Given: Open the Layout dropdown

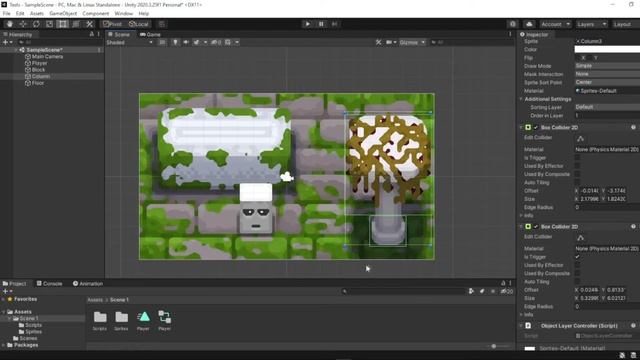Looking at the screenshot, I should (x=624, y=24).
